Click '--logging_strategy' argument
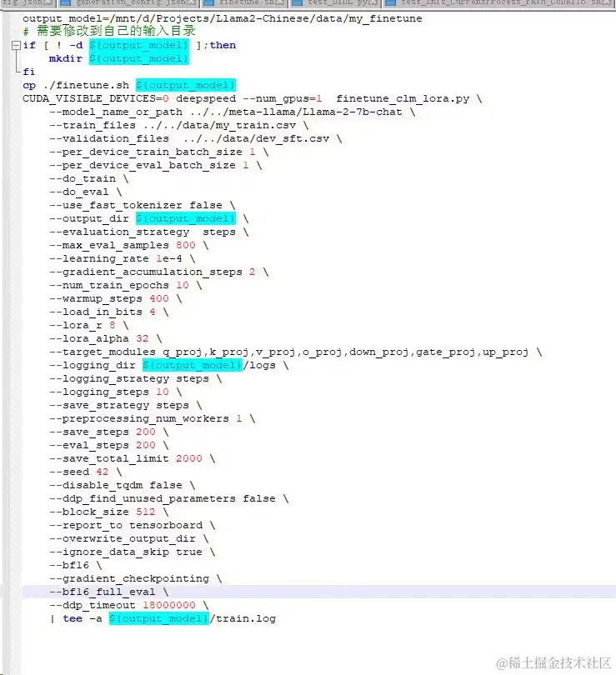The width and height of the screenshot is (616, 675). coord(109,379)
